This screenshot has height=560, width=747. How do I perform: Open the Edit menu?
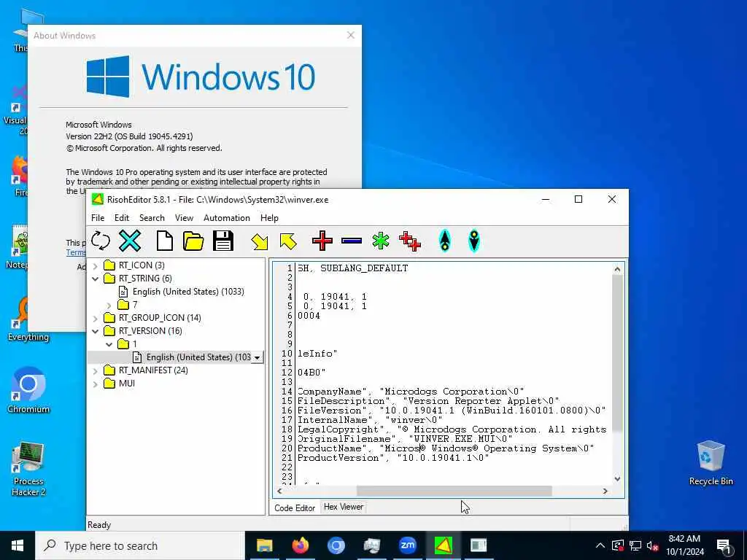[x=122, y=217]
